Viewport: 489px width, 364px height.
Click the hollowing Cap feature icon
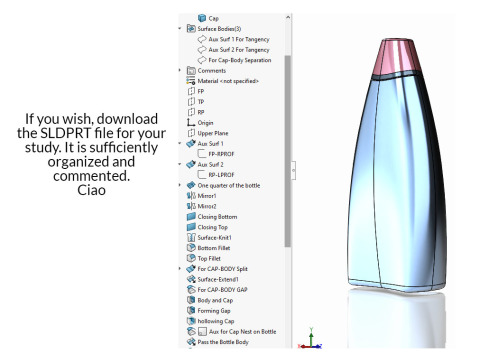point(191,321)
